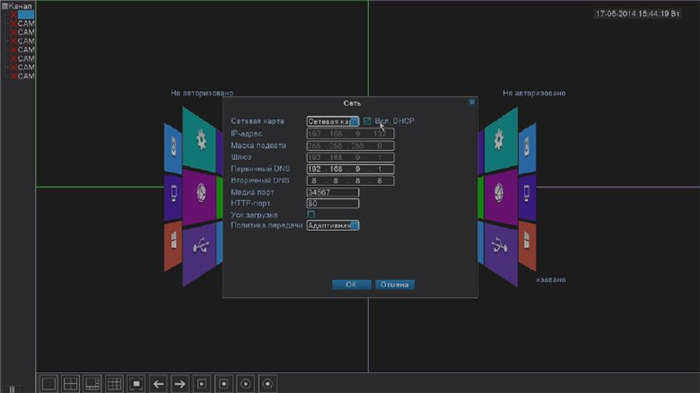The width and height of the screenshot is (700, 393).
Task: Toggle the Вкл. DHCP checkbox
Action: click(367, 121)
